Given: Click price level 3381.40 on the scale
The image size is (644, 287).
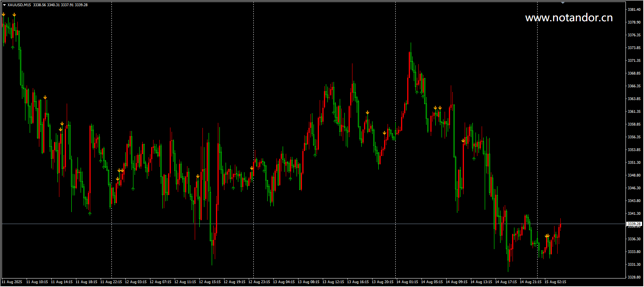Looking at the screenshot, I should coord(634,9).
